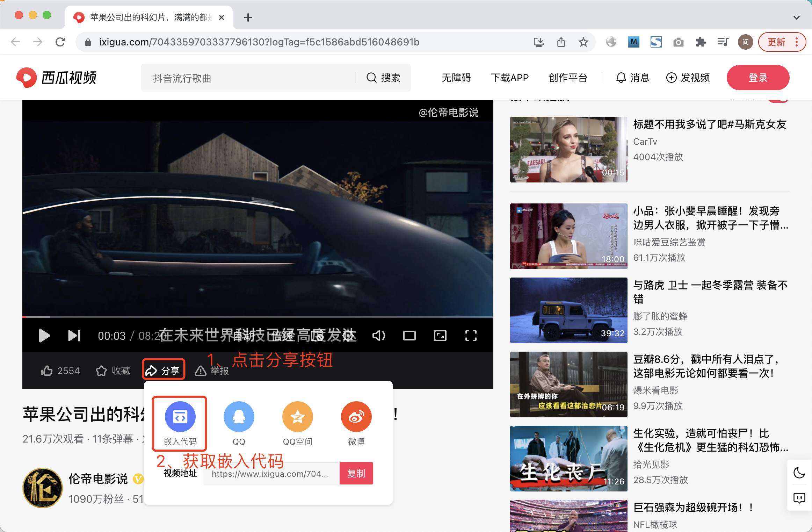The width and height of the screenshot is (812, 532).
Task: Open the feedback chat icon
Action: [799, 498]
